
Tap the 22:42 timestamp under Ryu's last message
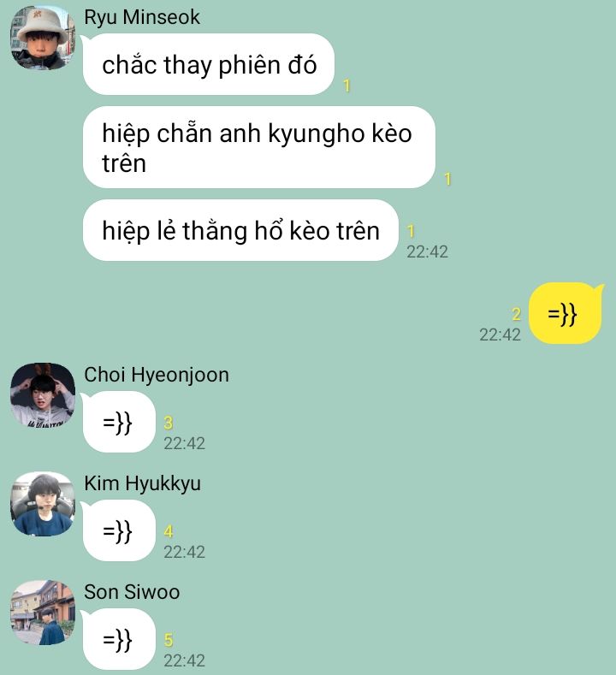coord(428,252)
